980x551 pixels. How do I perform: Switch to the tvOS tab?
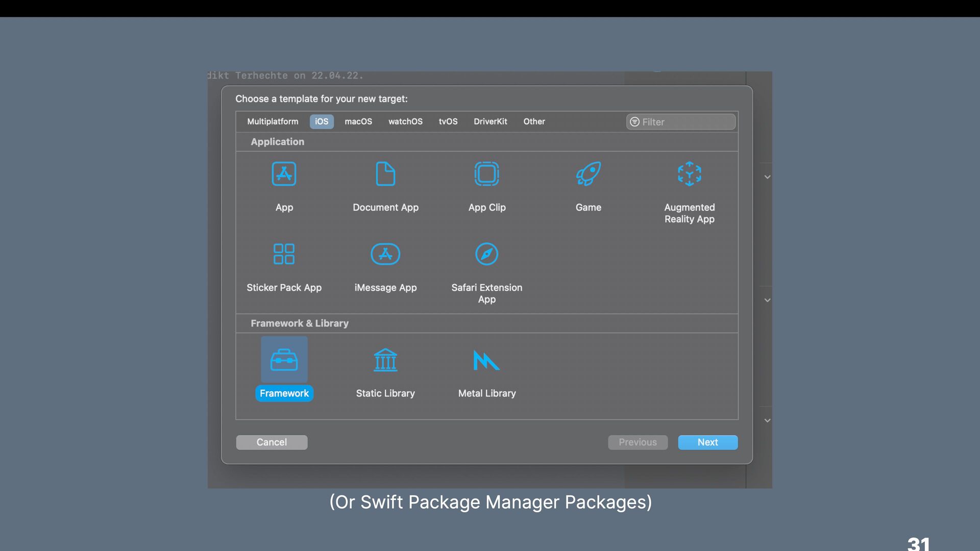pos(448,121)
